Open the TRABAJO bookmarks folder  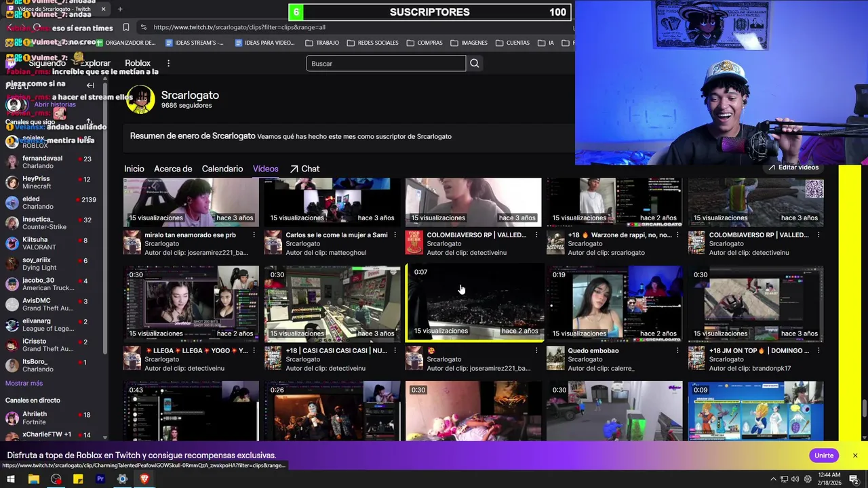(x=322, y=43)
